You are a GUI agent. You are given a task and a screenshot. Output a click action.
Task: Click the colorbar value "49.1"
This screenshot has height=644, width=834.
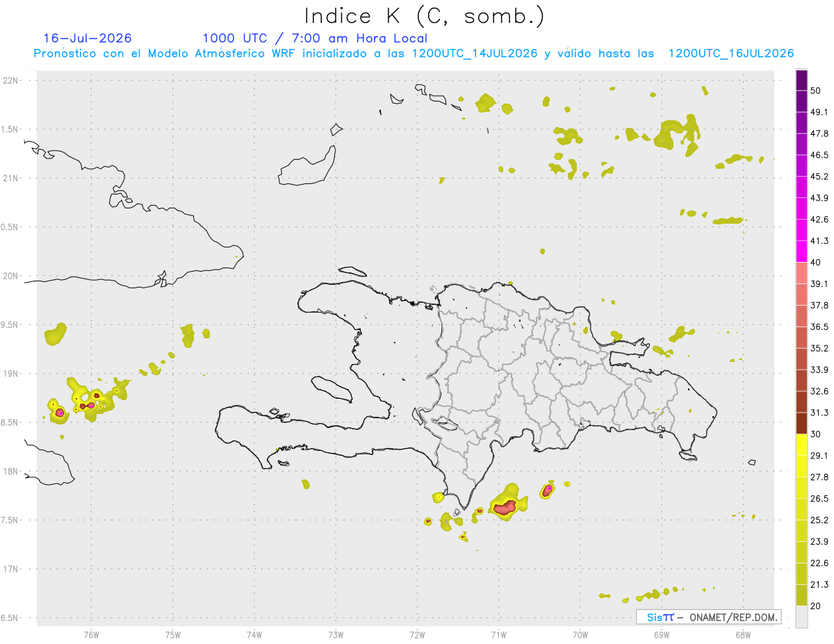pyautogui.click(x=819, y=112)
